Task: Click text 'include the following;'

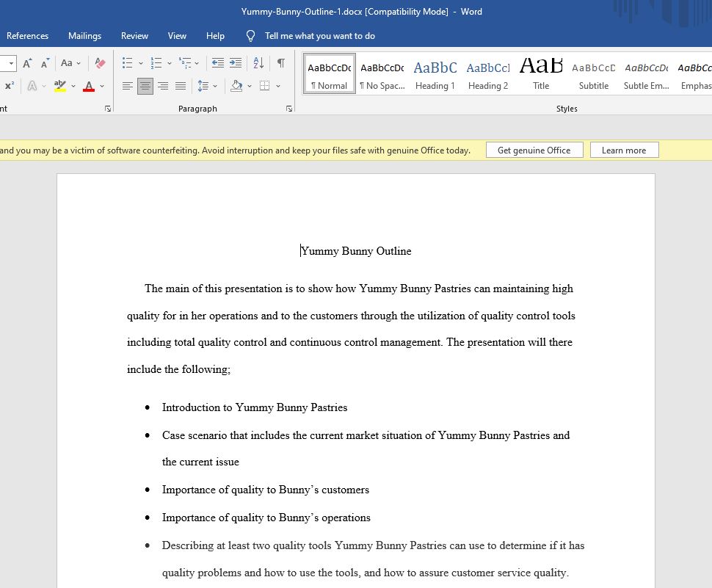Action: pos(178,369)
